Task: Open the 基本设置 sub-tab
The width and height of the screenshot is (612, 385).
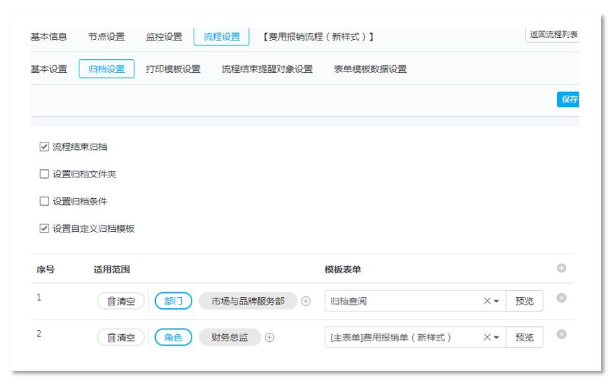Action: coord(49,69)
